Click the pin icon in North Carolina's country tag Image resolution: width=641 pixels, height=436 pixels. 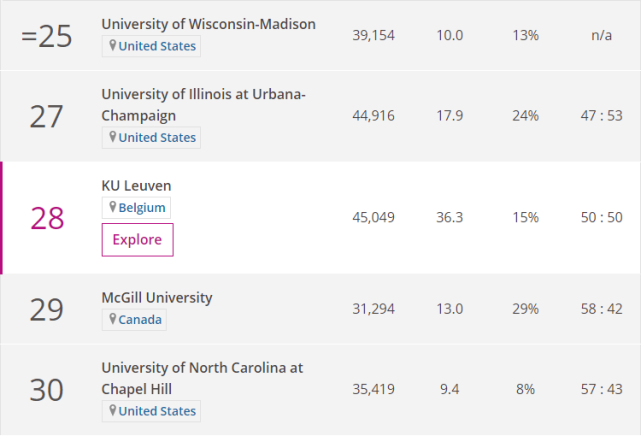[x=113, y=411]
